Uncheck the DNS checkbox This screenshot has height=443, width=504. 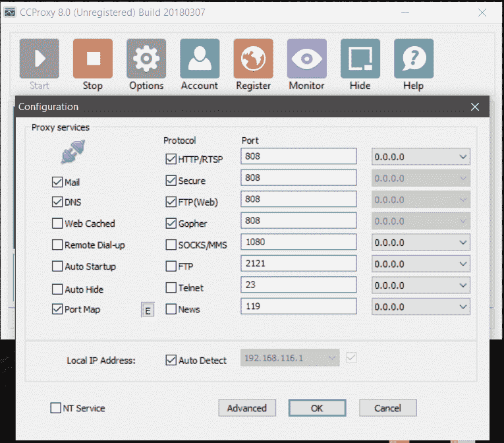coord(57,202)
